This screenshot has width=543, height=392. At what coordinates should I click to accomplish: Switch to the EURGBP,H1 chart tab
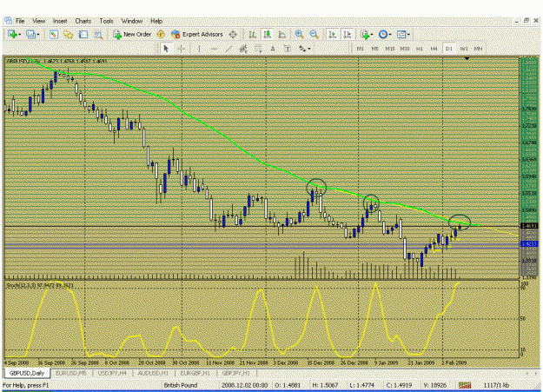tap(195, 373)
